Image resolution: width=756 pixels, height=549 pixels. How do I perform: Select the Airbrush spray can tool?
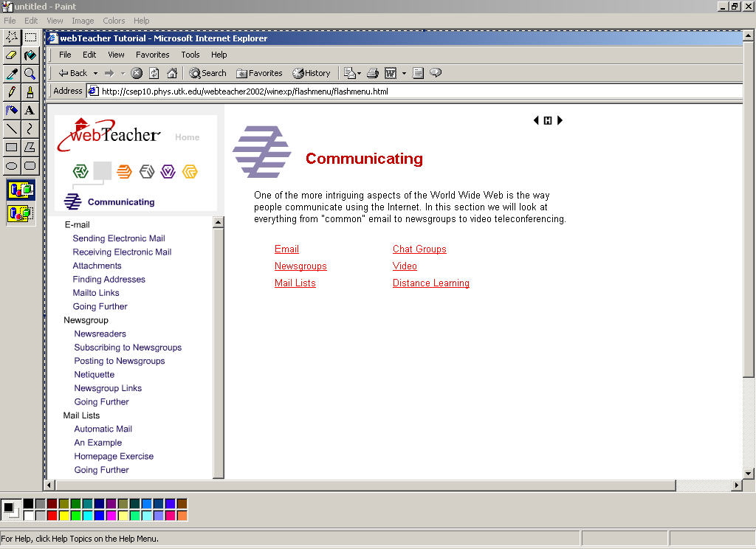[x=12, y=111]
